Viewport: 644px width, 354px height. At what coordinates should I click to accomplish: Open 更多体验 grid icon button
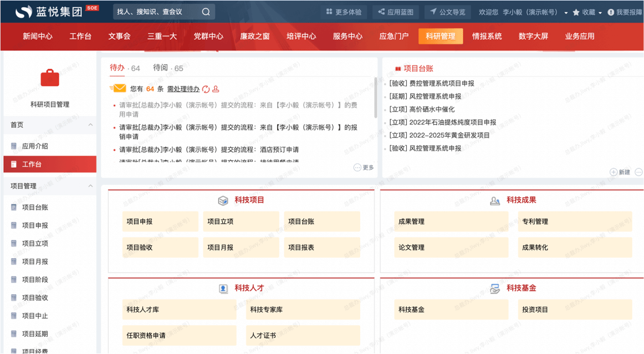coord(344,12)
